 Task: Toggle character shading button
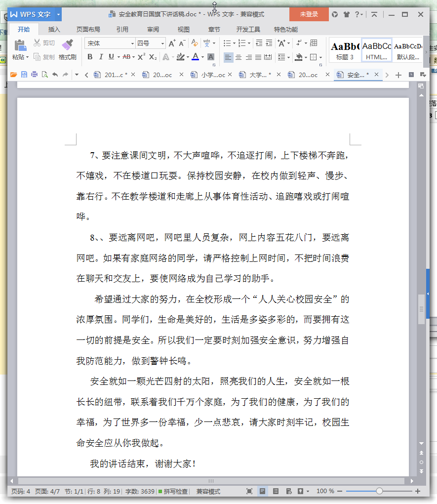(211, 57)
